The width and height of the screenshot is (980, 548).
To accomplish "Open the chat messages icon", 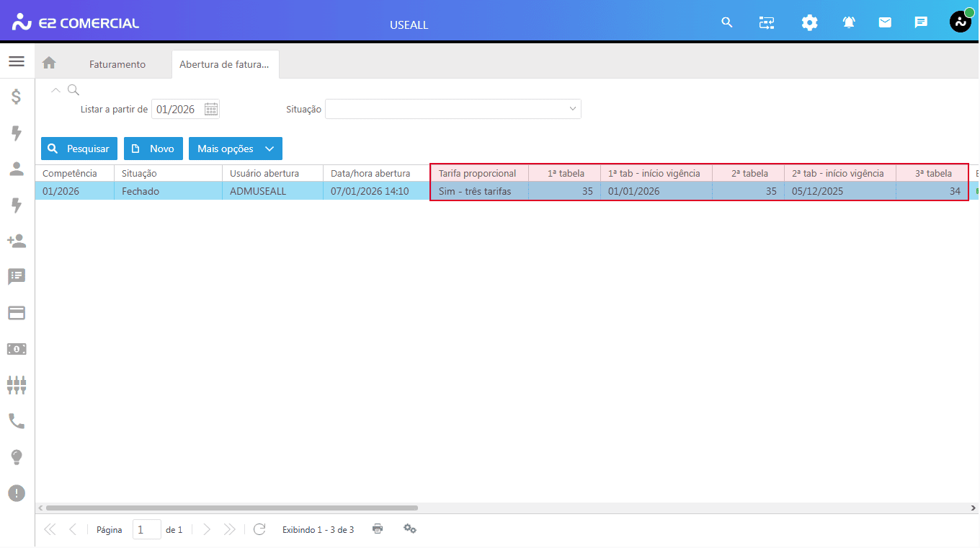I will click(921, 22).
